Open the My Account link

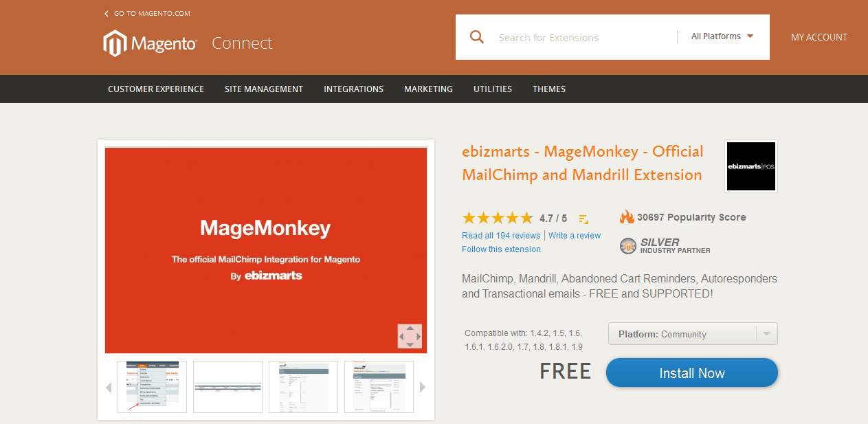(x=819, y=37)
